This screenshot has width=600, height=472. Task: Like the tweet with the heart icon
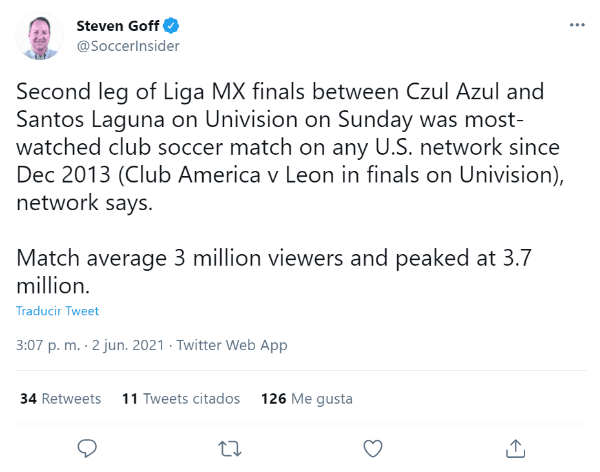(373, 447)
